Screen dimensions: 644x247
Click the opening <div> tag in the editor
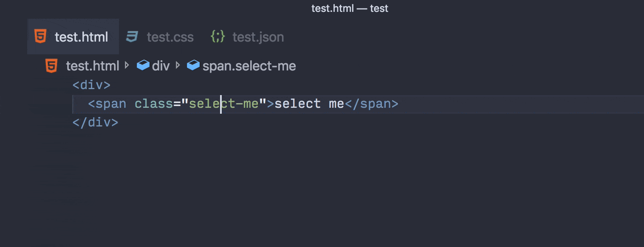click(91, 84)
